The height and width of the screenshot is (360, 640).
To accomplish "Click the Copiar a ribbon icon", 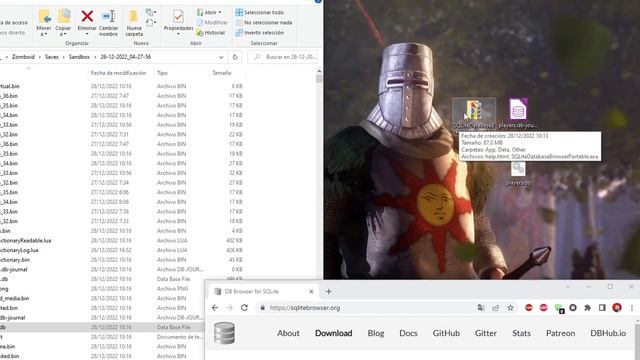I will [64, 16].
